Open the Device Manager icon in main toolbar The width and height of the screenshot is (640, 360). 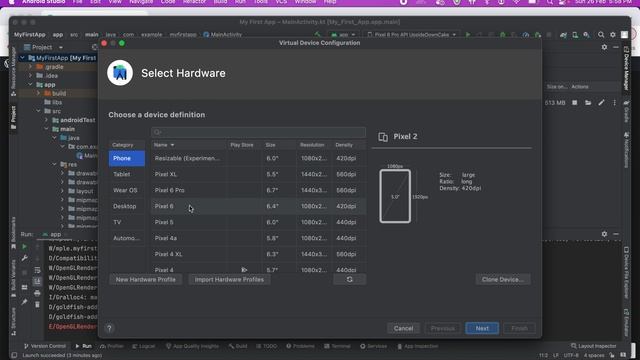(x=575, y=35)
